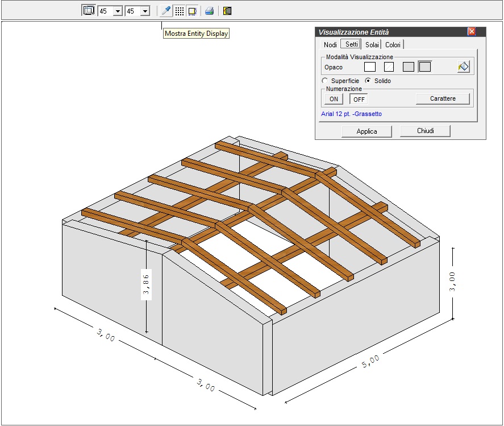Open the Colori tab
Screen dimensions: 504x426
(393, 45)
